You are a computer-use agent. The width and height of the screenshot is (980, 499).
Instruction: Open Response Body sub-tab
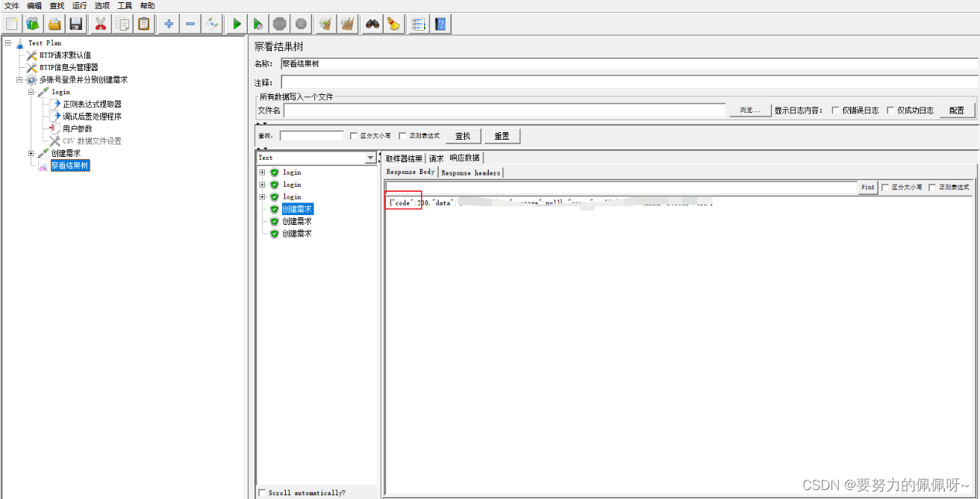coord(411,172)
